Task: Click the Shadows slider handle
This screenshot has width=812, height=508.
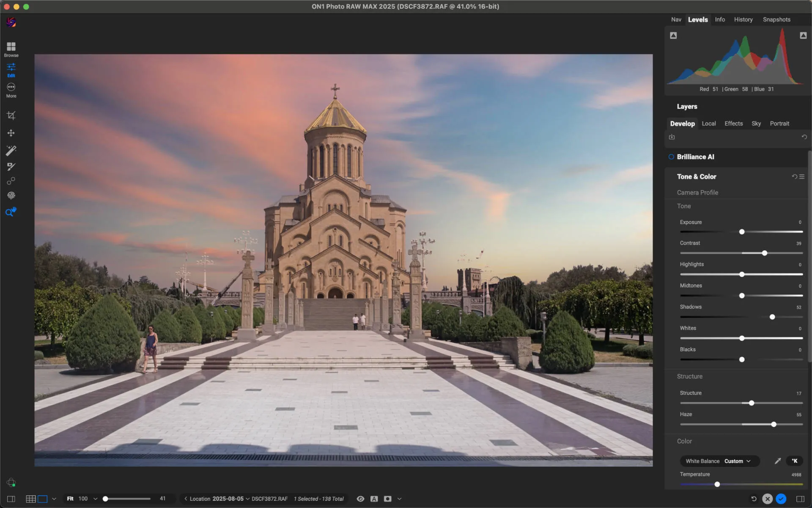Action: pos(772,317)
